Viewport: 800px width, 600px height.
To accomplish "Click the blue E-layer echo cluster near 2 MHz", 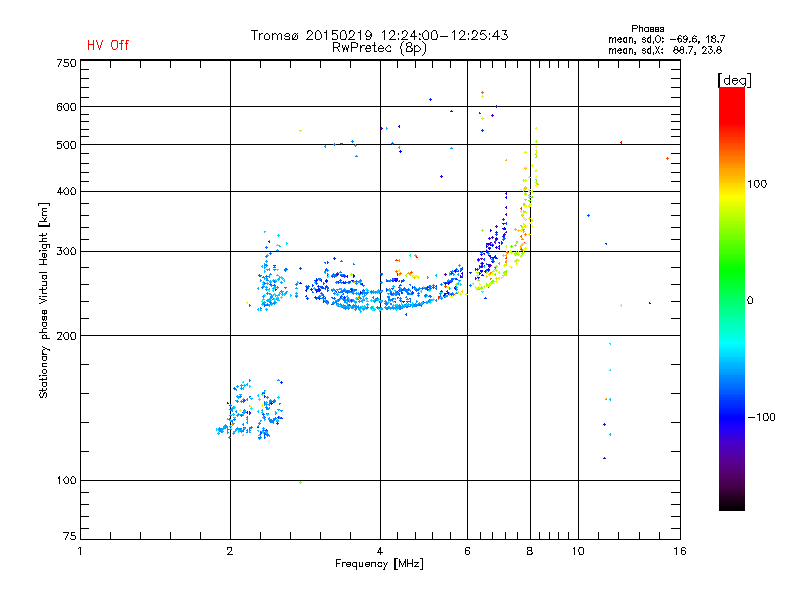I will 250,411.
